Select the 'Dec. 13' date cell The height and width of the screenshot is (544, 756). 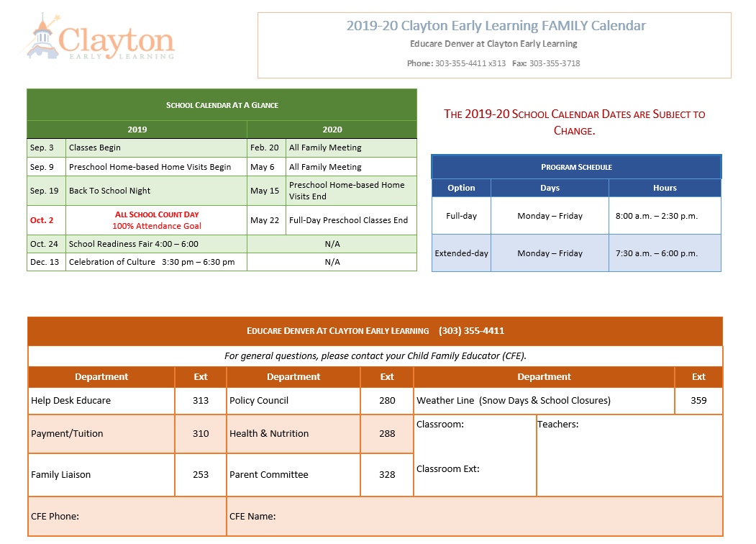[x=45, y=262]
